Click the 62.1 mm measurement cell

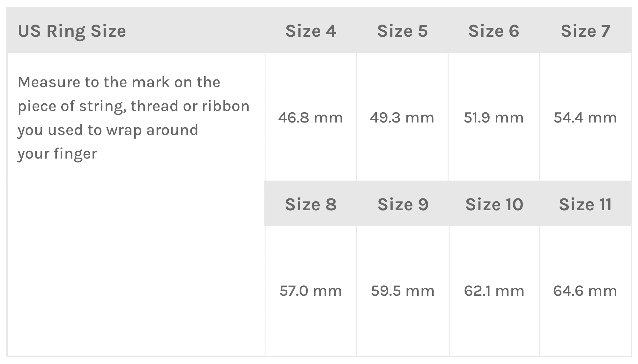click(x=494, y=291)
